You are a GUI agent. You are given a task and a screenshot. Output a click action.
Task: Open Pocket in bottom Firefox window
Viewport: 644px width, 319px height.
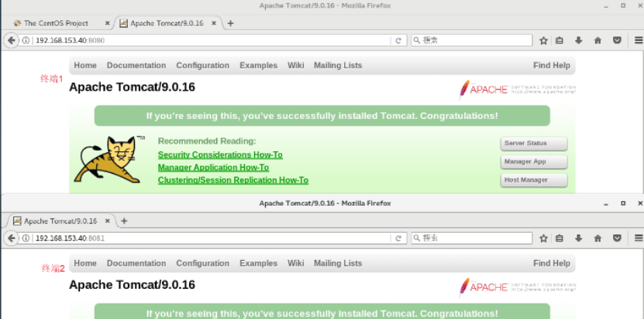click(617, 238)
